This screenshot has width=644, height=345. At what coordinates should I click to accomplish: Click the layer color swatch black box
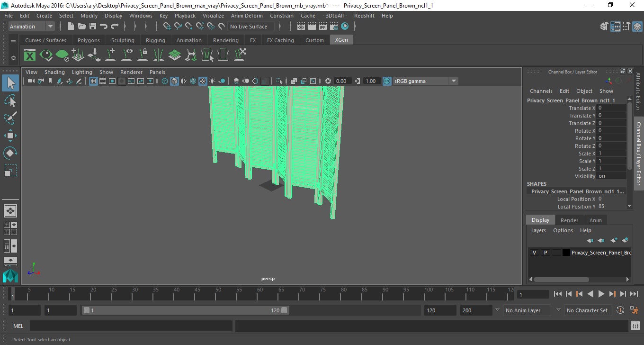click(x=566, y=253)
